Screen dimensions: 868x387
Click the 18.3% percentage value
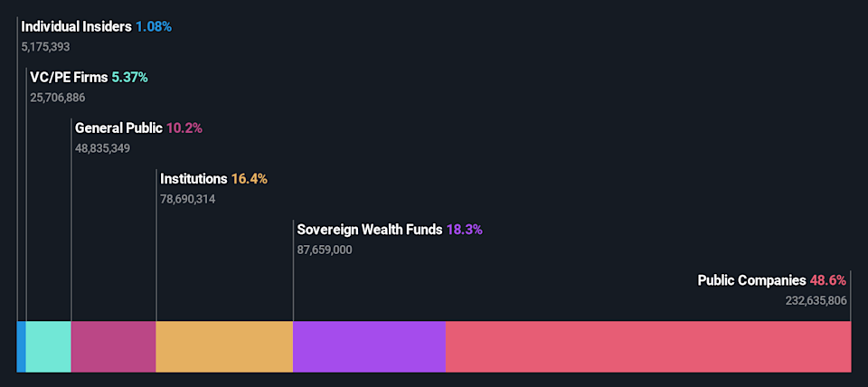click(465, 230)
